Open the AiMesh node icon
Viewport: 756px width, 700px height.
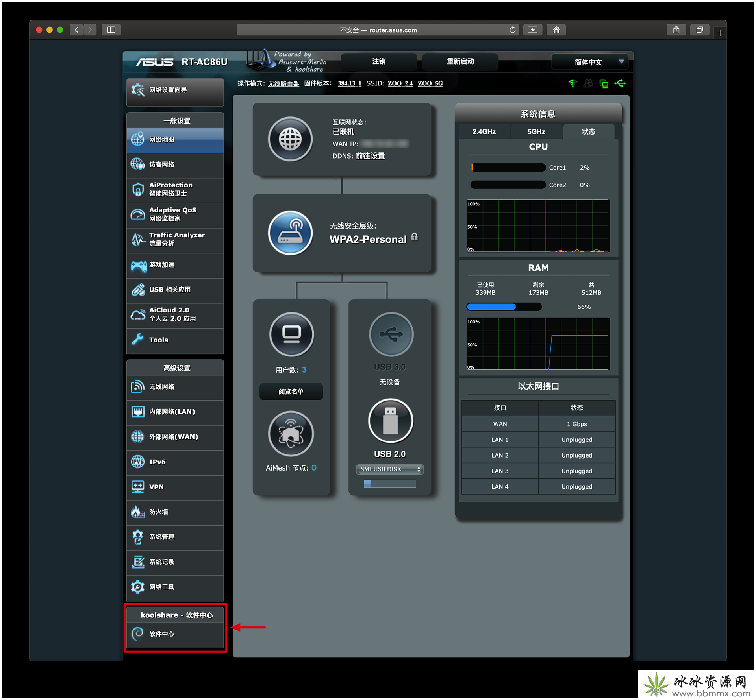[291, 434]
